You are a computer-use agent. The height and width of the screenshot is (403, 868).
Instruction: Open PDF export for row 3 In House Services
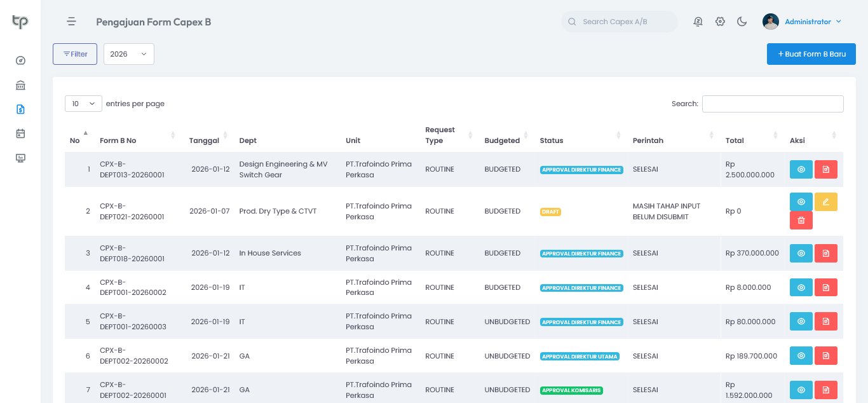pyautogui.click(x=825, y=254)
